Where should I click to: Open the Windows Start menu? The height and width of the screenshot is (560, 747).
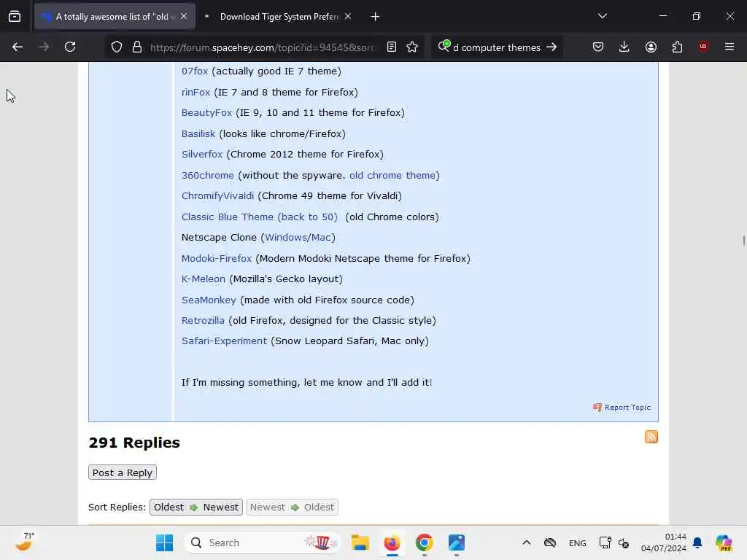click(x=165, y=542)
